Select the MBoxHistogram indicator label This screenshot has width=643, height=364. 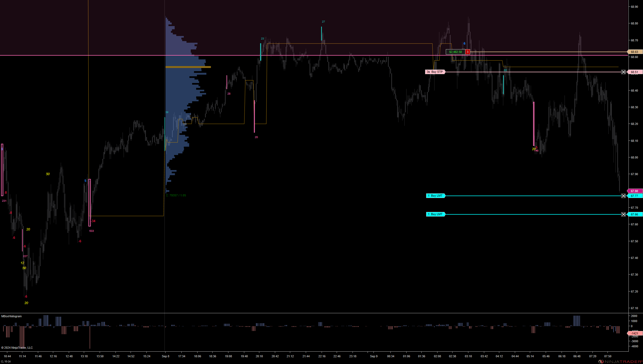click(12, 316)
